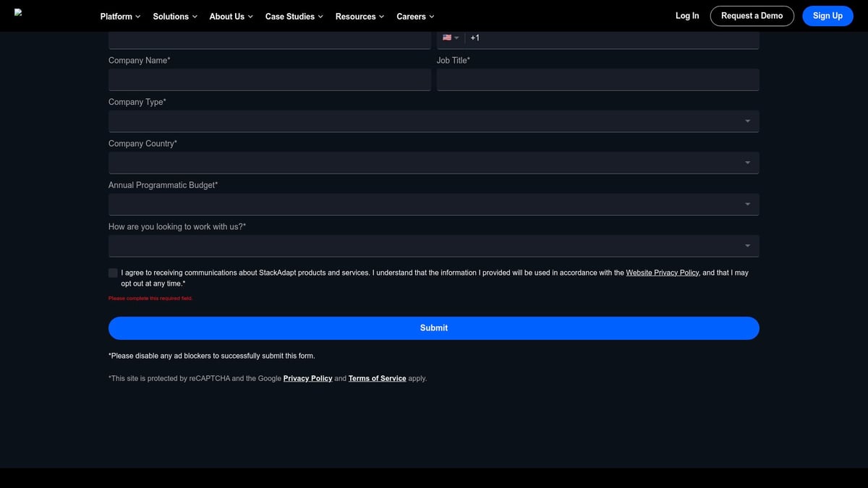Open the Company Country dropdown
Screen dimensions: 868x488
(433, 163)
